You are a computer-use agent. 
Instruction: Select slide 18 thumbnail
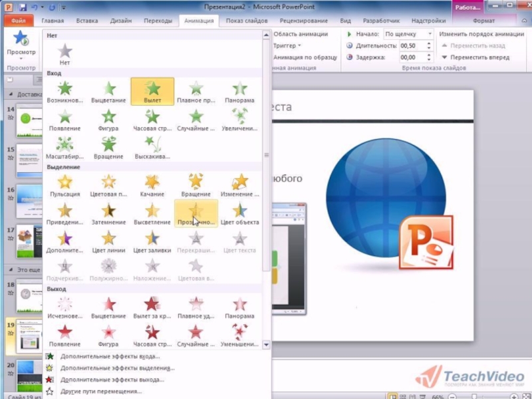click(29, 295)
